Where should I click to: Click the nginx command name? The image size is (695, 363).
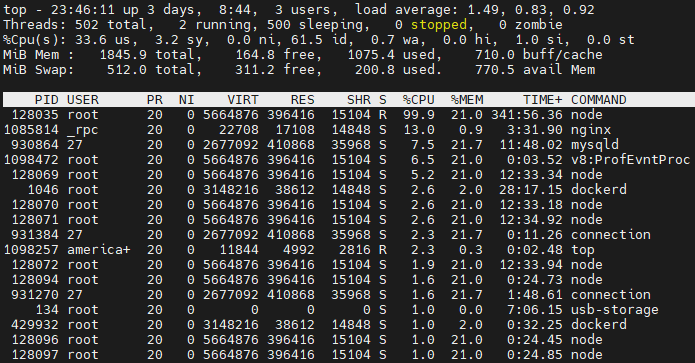[x=590, y=130]
